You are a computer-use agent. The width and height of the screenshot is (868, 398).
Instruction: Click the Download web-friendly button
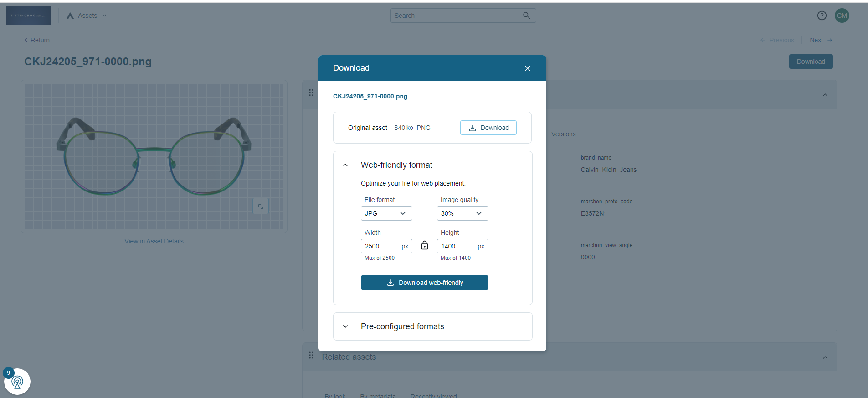(x=424, y=283)
